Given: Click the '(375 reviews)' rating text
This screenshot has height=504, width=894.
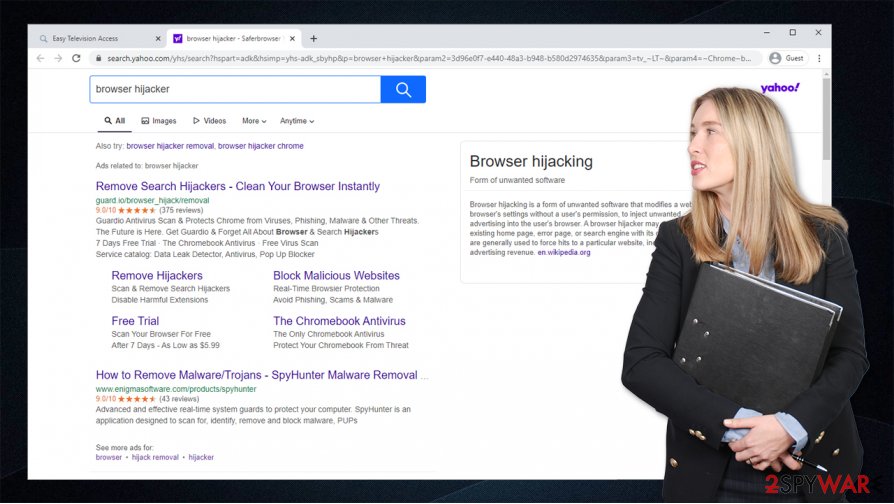Looking at the screenshot, I should tap(181, 210).
